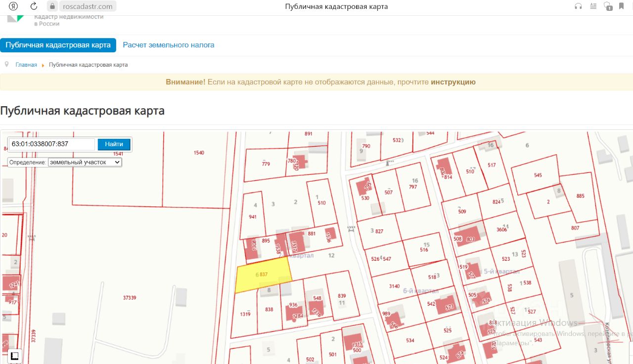Click the location pin breadcrumb icon

point(6,65)
